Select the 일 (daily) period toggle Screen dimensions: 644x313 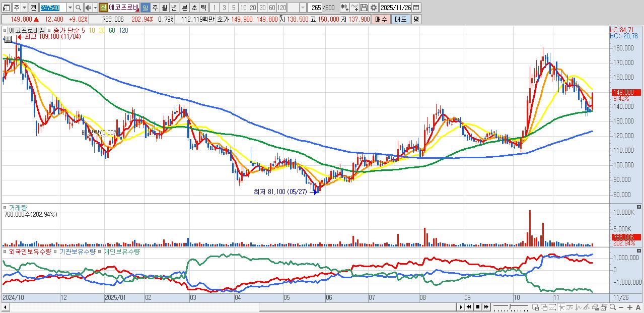tap(145, 8)
